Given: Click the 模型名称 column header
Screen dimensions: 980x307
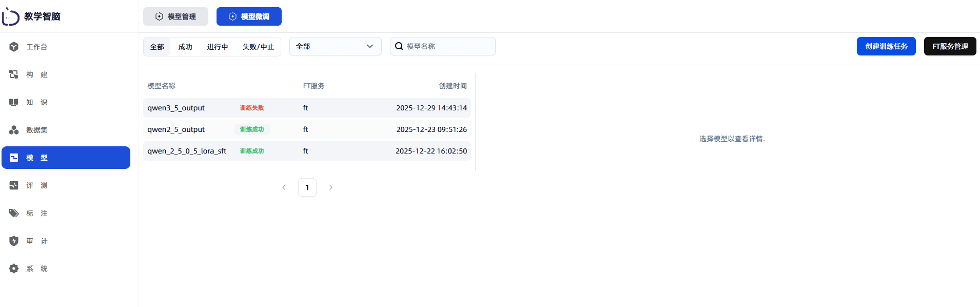Looking at the screenshot, I should point(162,86).
